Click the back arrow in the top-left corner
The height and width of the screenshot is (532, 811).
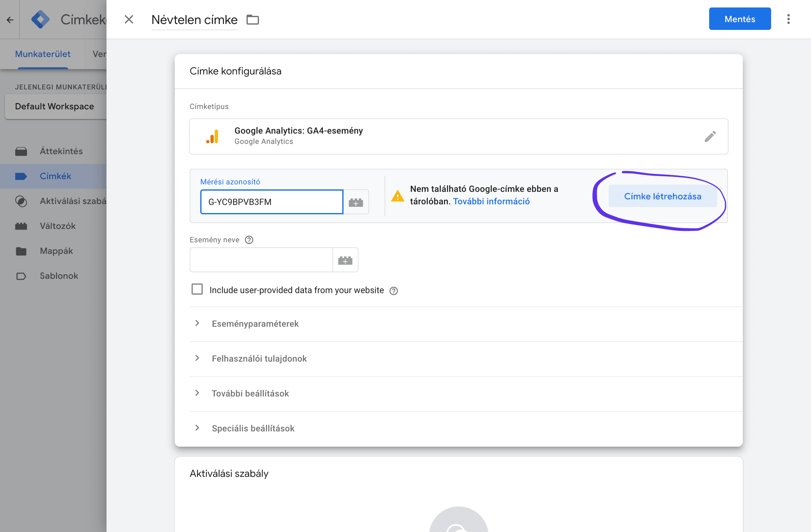[10, 20]
